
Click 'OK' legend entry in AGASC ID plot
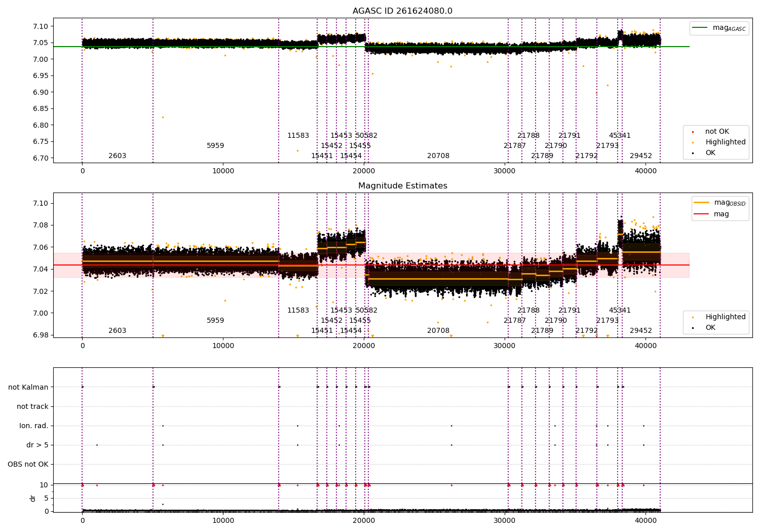(704, 153)
